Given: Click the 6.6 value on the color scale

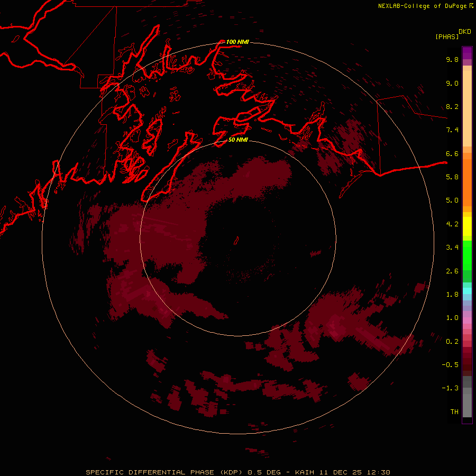Looking at the screenshot, I should tap(452, 153).
